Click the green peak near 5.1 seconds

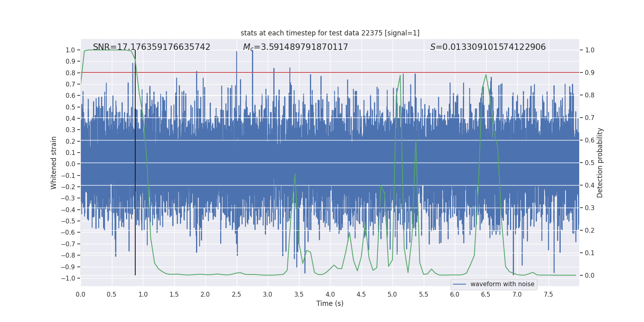pos(400,76)
